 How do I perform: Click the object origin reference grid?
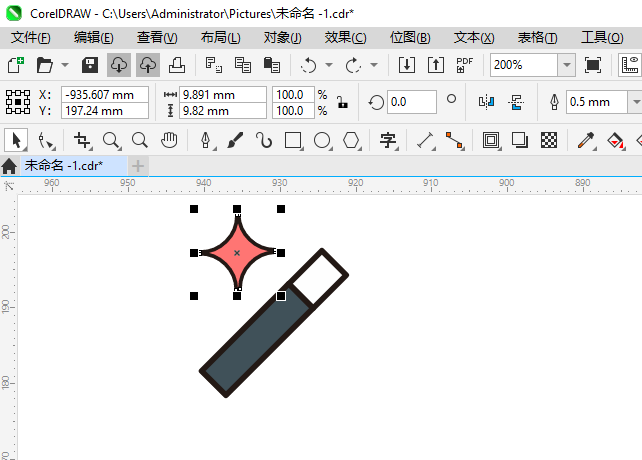[18, 102]
